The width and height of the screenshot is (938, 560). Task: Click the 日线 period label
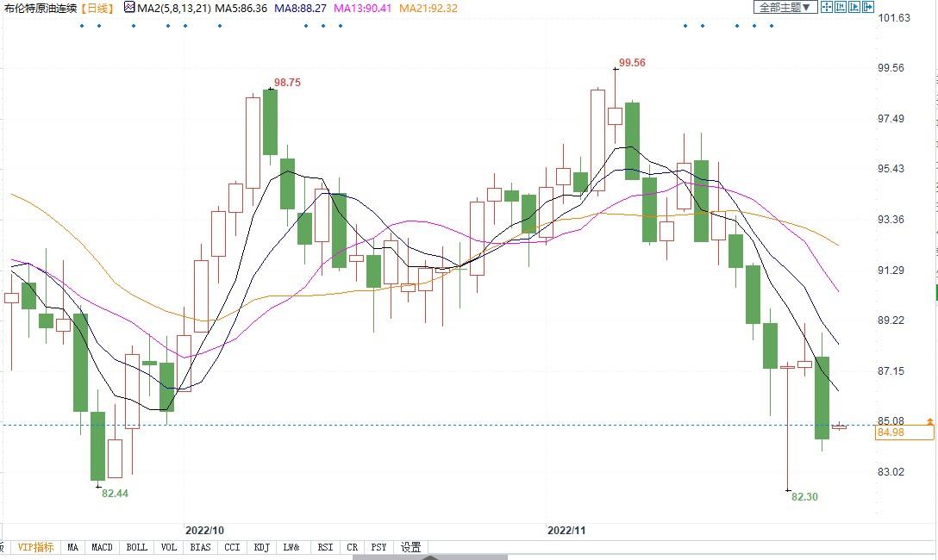(97, 8)
